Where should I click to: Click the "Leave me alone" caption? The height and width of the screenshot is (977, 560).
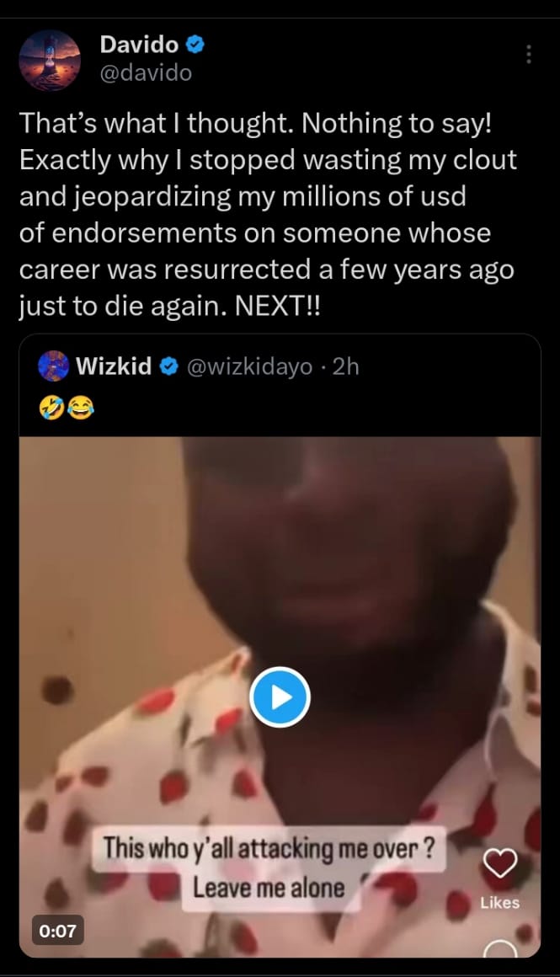[269, 888]
